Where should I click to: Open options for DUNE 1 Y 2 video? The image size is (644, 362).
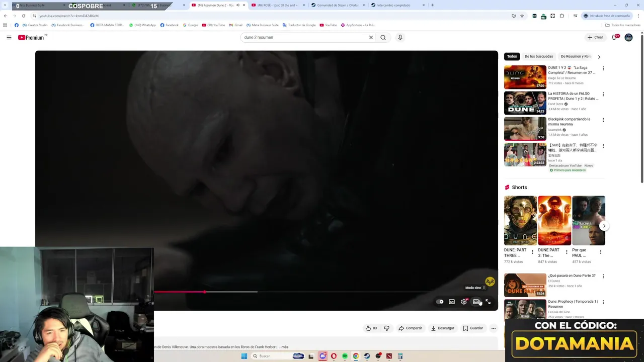pos(603,68)
